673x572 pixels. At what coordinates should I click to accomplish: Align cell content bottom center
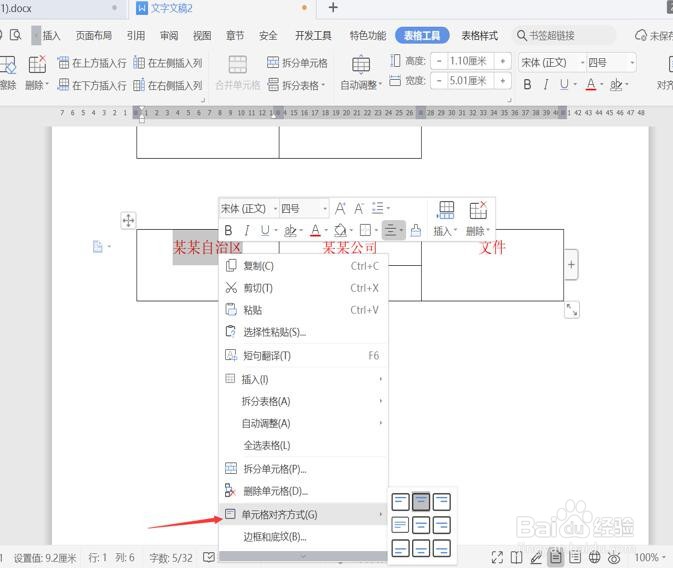click(421, 548)
